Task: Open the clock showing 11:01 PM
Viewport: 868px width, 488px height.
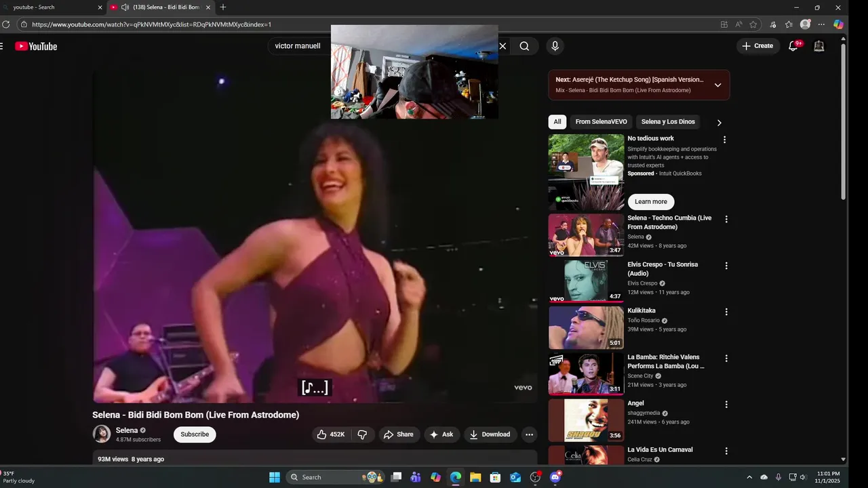Action: [829, 477]
